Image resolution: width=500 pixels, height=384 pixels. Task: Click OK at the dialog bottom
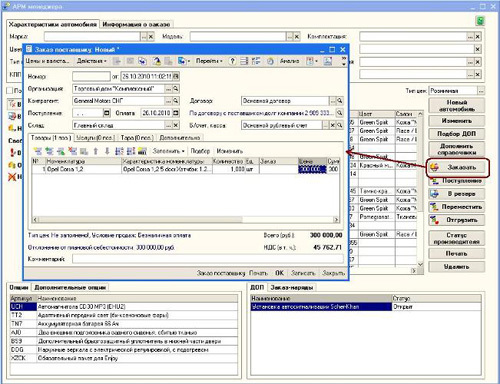coord(279,273)
